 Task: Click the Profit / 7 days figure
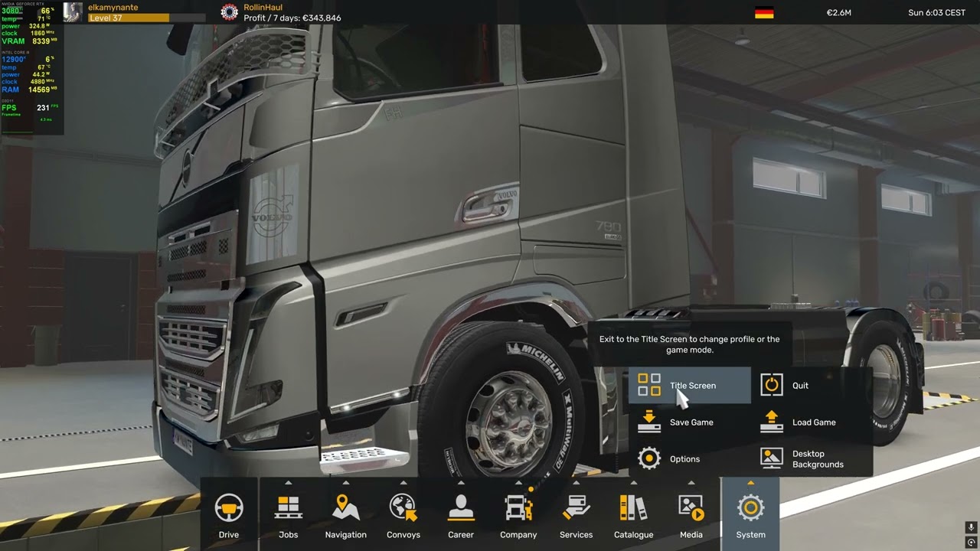click(x=292, y=18)
